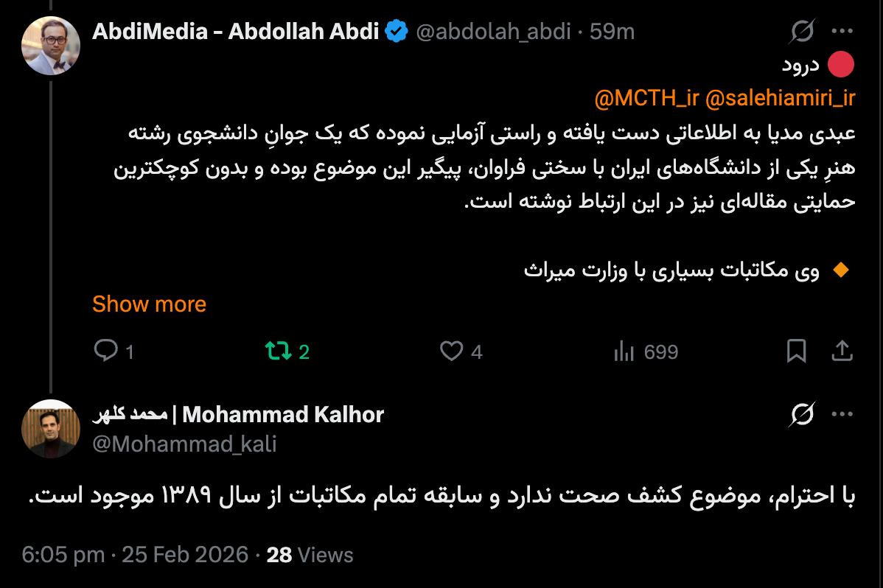Open more options menu for AbdiMedia post
This screenshot has width=883, height=588.
pyautogui.click(x=842, y=32)
